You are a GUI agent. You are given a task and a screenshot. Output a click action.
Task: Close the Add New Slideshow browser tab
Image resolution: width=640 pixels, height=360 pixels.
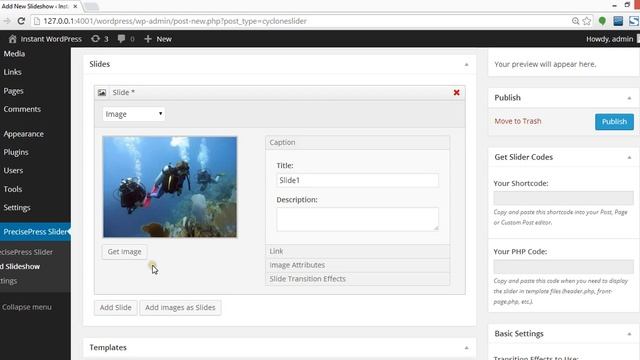coord(75,7)
